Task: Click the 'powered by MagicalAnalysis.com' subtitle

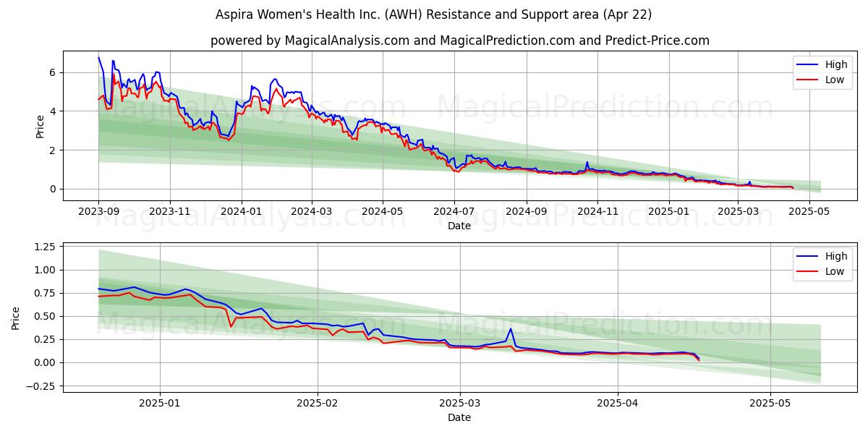Action: pos(460,41)
